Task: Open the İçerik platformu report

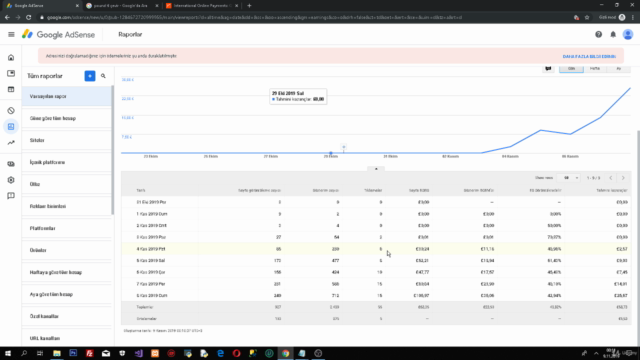Action: tap(67, 162)
